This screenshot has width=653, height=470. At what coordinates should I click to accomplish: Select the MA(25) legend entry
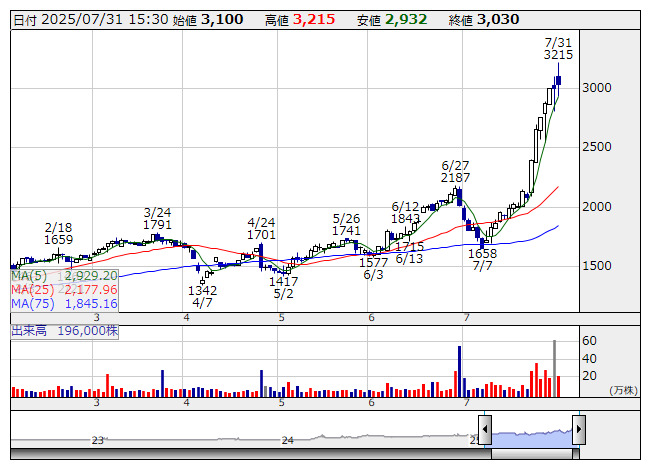coord(64,289)
